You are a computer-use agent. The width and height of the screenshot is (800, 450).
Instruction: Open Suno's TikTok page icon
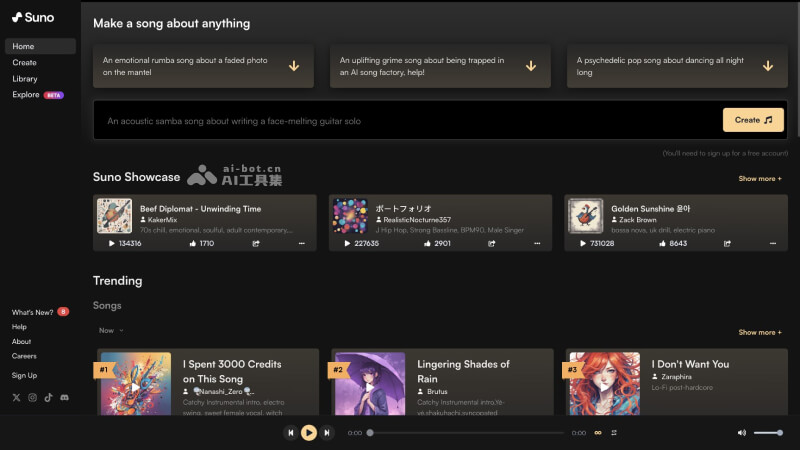click(48, 397)
